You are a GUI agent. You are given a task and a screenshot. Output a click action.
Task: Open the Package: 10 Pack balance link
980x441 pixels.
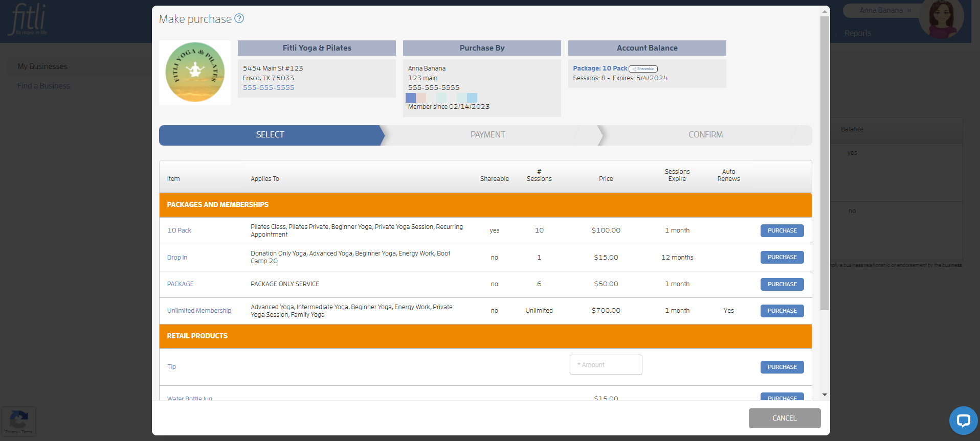(600, 68)
